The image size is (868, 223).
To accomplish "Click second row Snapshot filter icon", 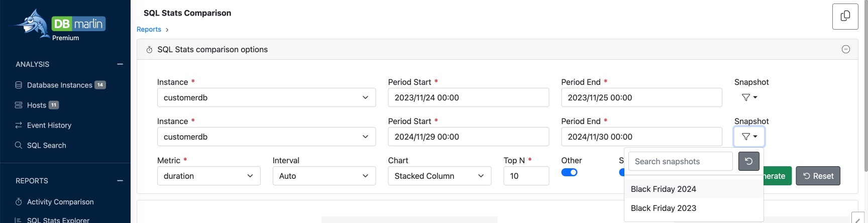I will pos(749,137).
